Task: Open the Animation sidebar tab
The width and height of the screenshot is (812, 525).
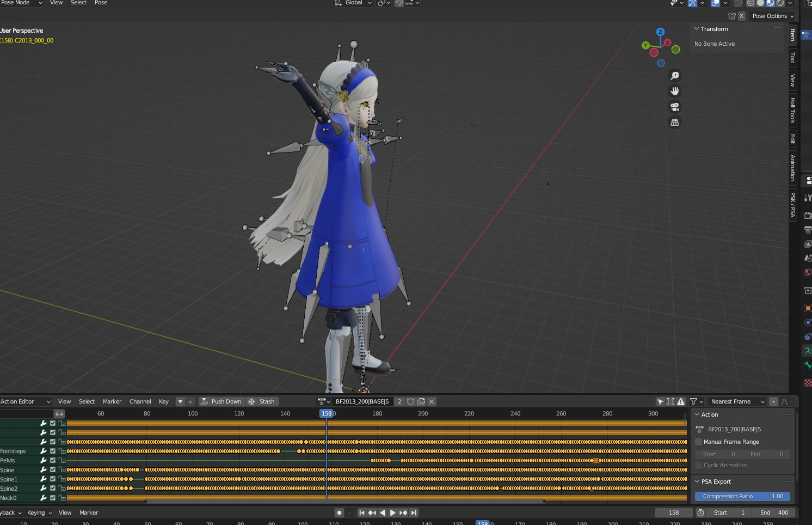Action: point(793,168)
